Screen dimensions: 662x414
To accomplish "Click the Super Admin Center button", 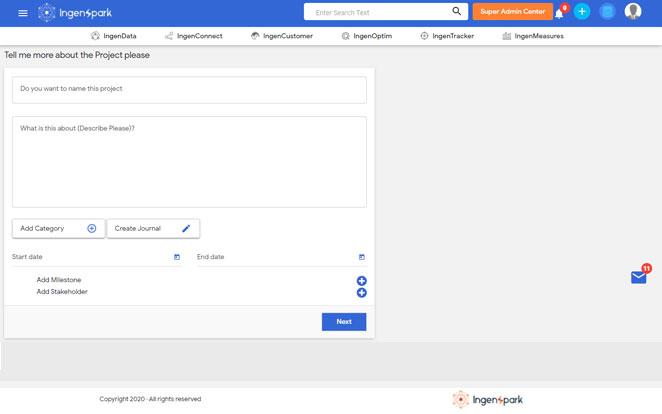I will pos(513,11).
